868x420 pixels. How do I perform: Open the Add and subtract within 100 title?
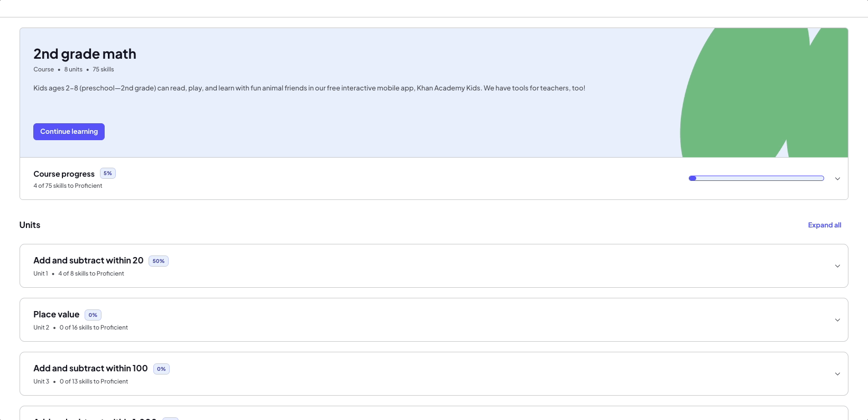[x=90, y=368]
